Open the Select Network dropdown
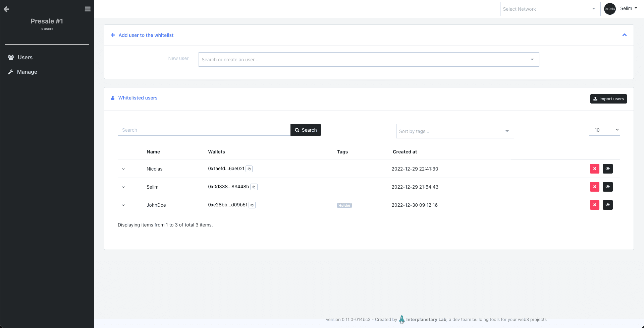 (x=550, y=9)
